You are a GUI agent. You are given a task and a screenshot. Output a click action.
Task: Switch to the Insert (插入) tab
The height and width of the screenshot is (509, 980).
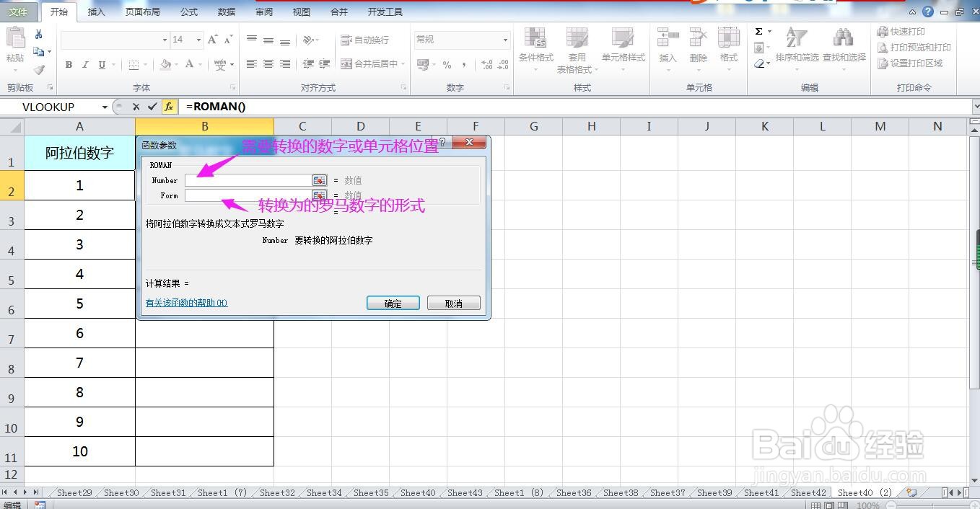coord(96,12)
